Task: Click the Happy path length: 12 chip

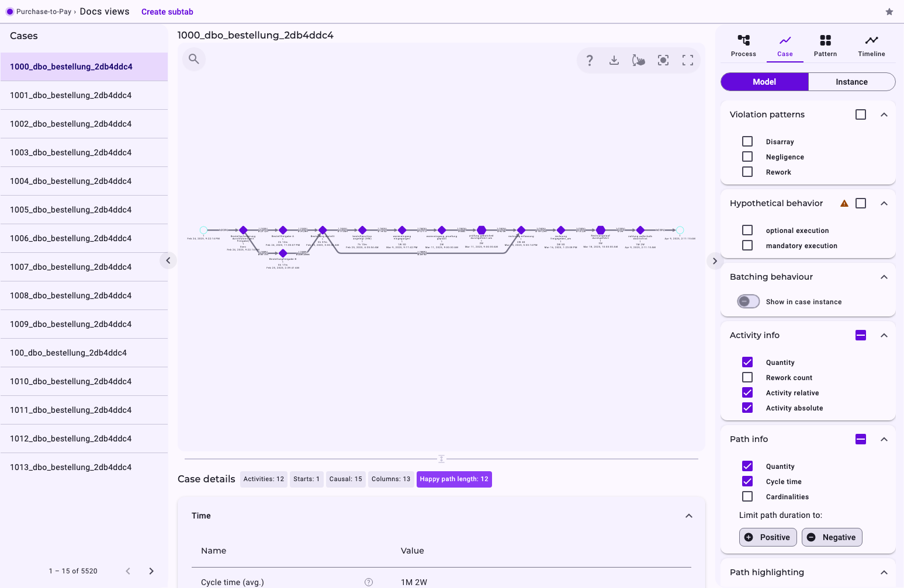Action: [454, 479]
